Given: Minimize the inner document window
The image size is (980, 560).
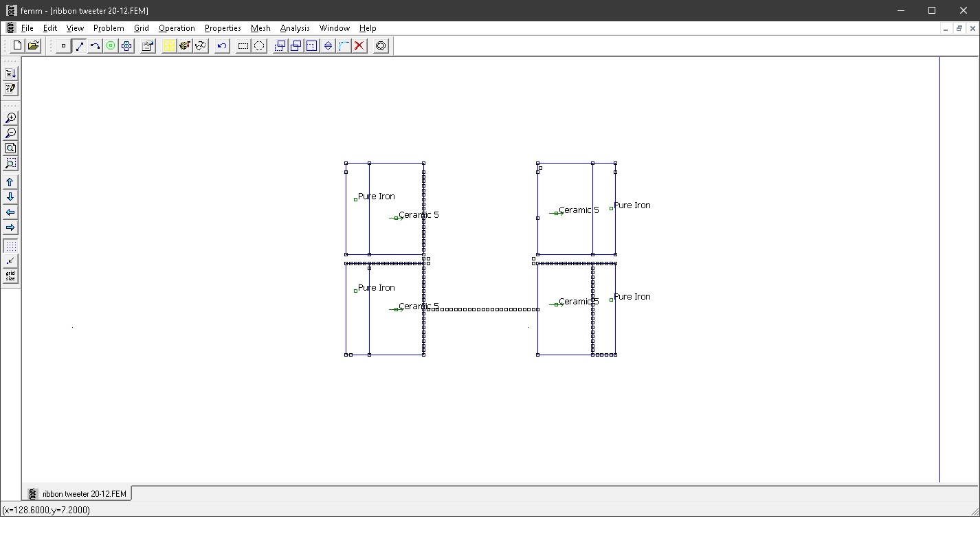Looking at the screenshot, I should pos(946,28).
